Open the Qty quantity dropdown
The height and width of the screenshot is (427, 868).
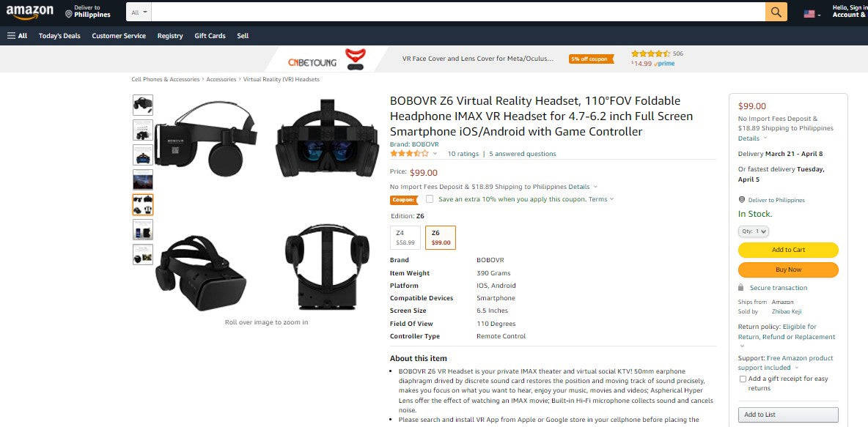coord(754,231)
